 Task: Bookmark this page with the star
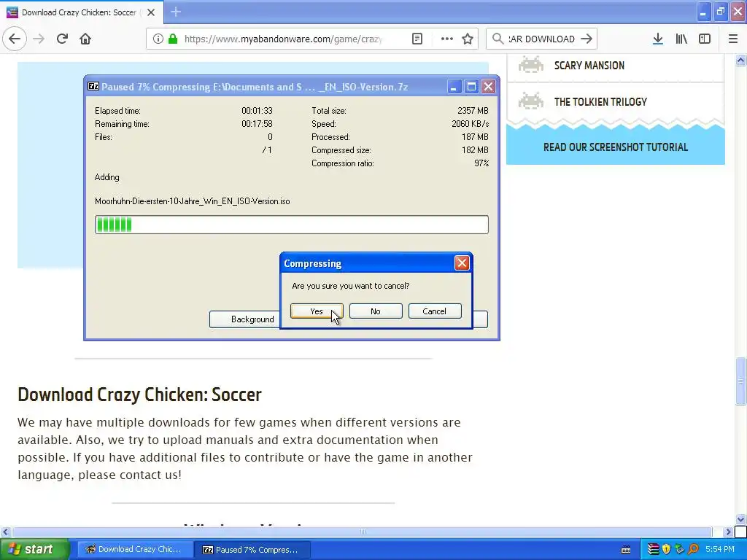point(468,39)
